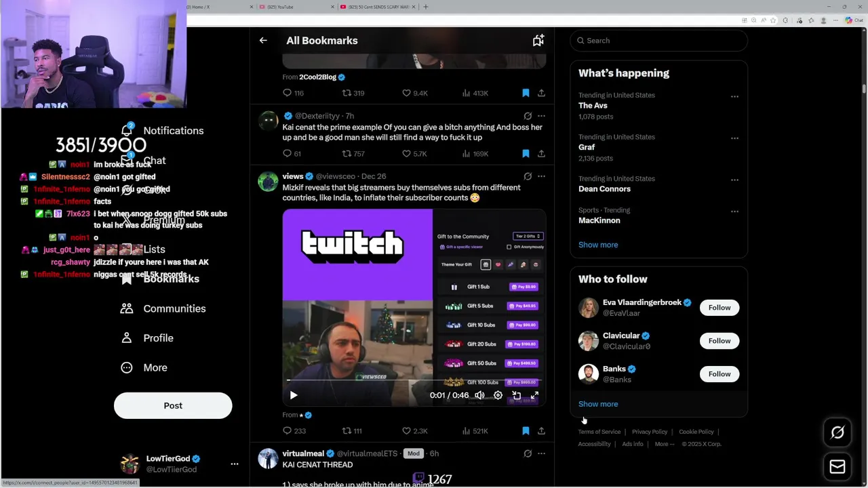Open Grok explain icon on Dexteriityy post

pyautogui.click(x=528, y=116)
